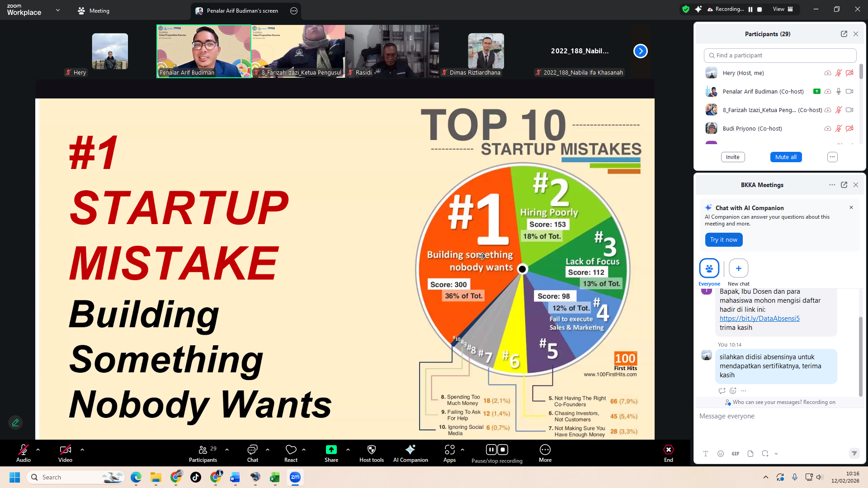Open the Host tools shield icon
Viewport: 868px width, 488px height.
click(x=371, y=450)
